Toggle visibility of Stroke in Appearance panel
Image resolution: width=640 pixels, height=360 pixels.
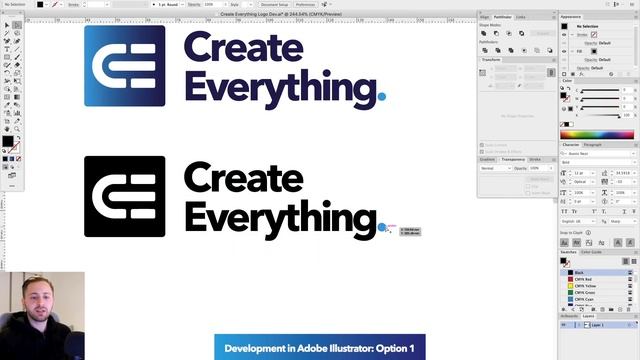tap(564, 35)
